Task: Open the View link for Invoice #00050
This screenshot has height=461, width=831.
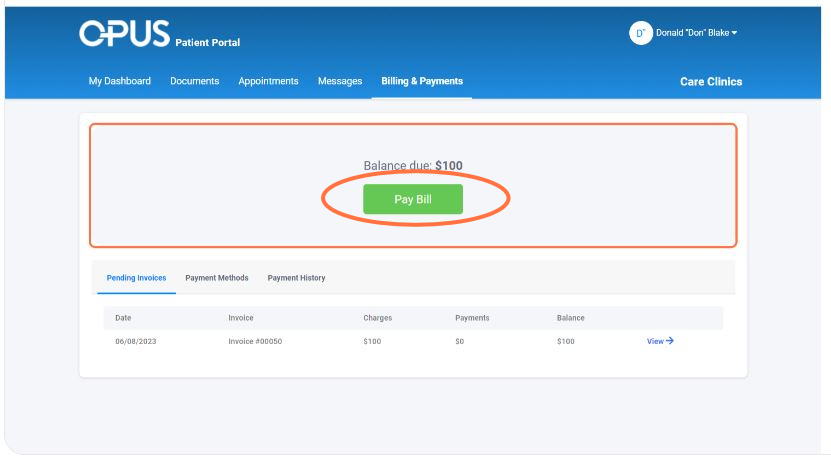Action: coord(660,341)
